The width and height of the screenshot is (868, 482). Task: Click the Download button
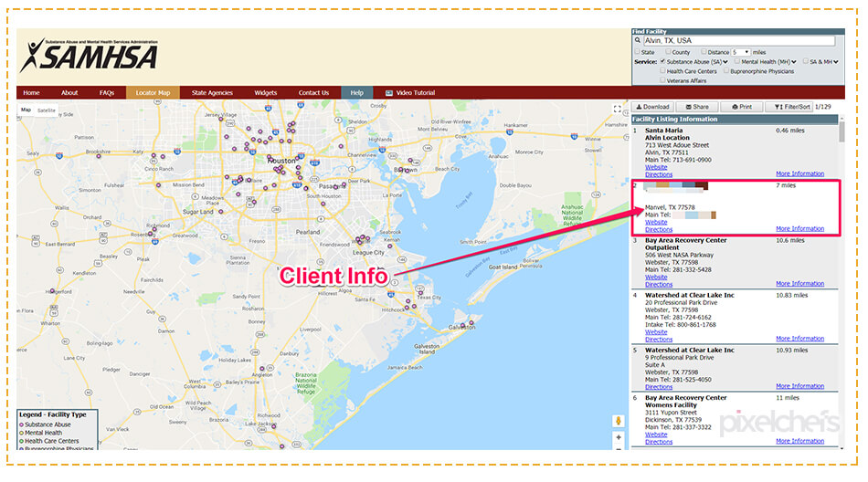pos(652,107)
